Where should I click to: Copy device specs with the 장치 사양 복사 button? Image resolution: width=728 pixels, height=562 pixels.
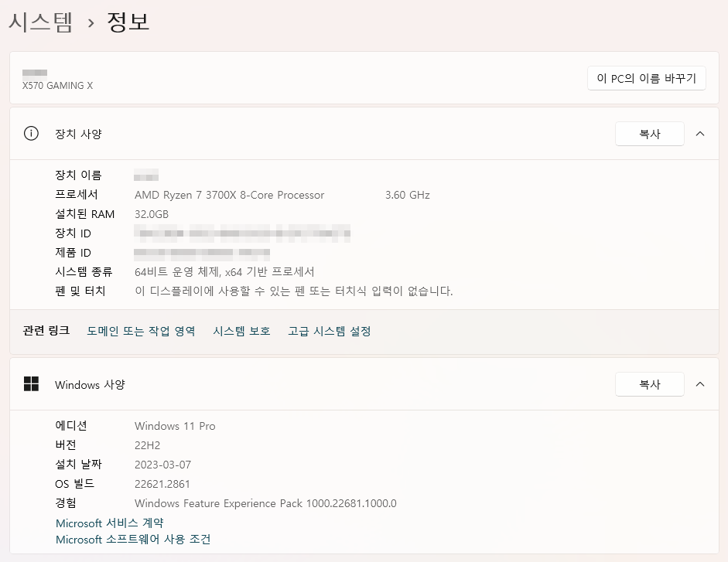[x=650, y=134]
